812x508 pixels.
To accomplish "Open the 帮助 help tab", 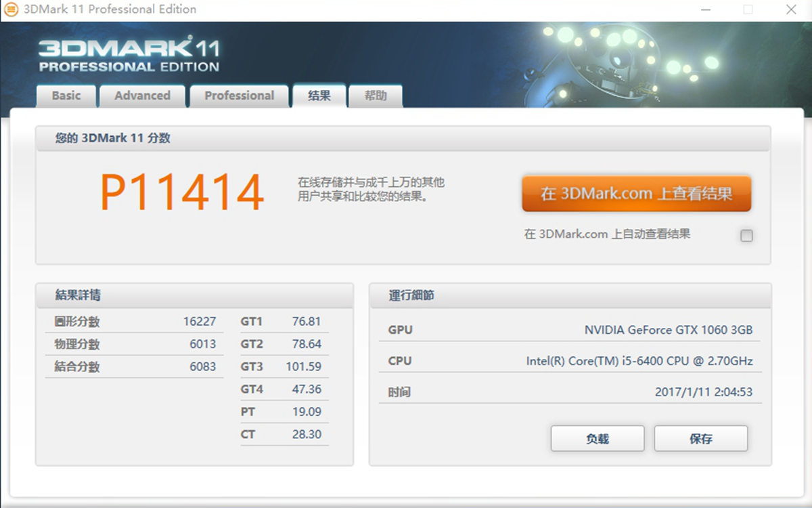I will (376, 96).
